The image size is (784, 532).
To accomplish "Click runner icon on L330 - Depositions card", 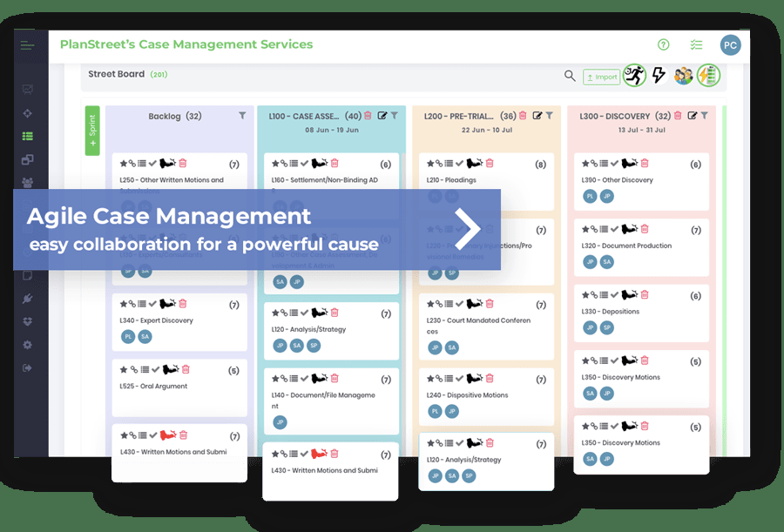I will 630,294.
